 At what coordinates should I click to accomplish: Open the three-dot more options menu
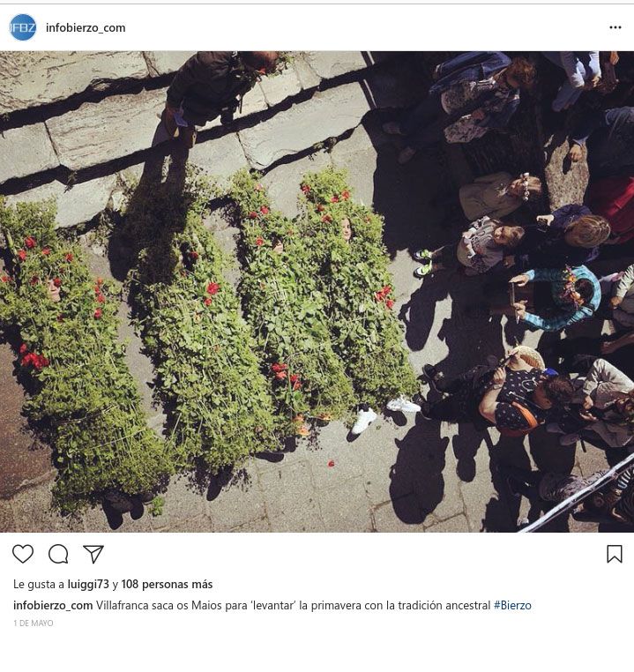(x=615, y=27)
